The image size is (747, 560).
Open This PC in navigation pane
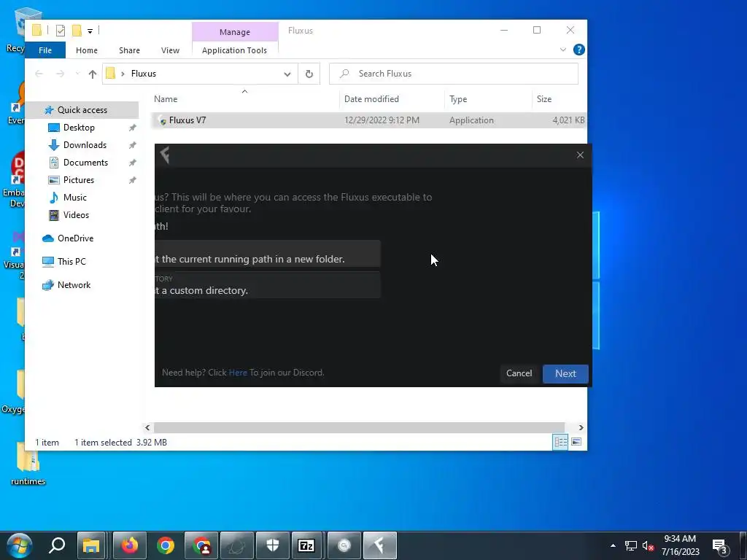(71, 262)
